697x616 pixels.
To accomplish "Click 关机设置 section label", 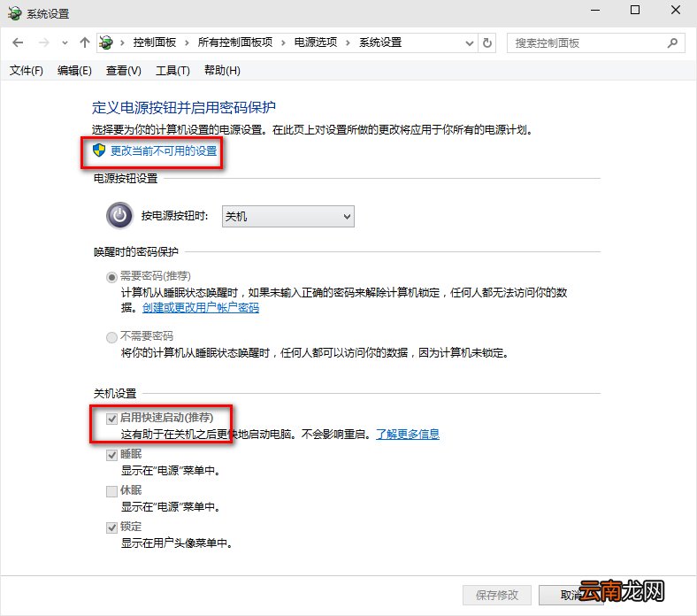I will click(115, 394).
